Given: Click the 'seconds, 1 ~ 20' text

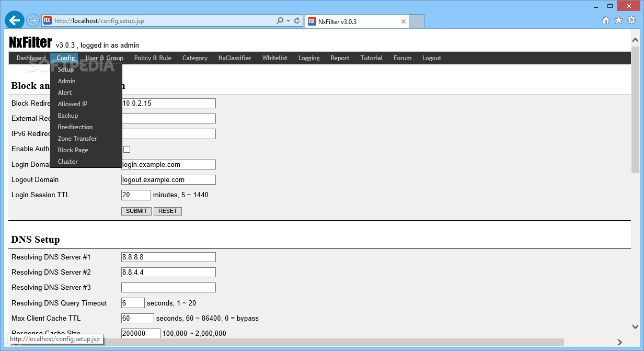Looking at the screenshot, I should click(171, 303).
